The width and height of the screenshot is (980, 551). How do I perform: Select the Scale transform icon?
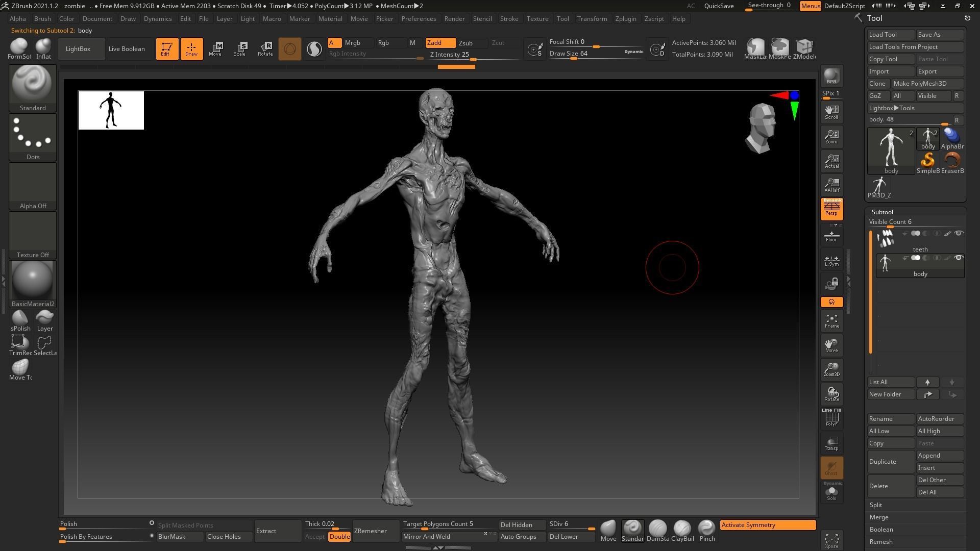(x=240, y=48)
